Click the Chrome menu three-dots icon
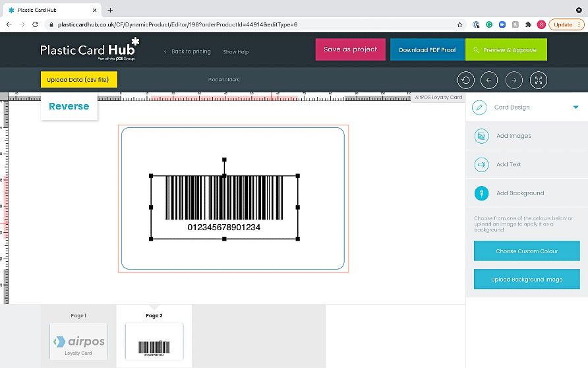588x368 pixels. 579,25
